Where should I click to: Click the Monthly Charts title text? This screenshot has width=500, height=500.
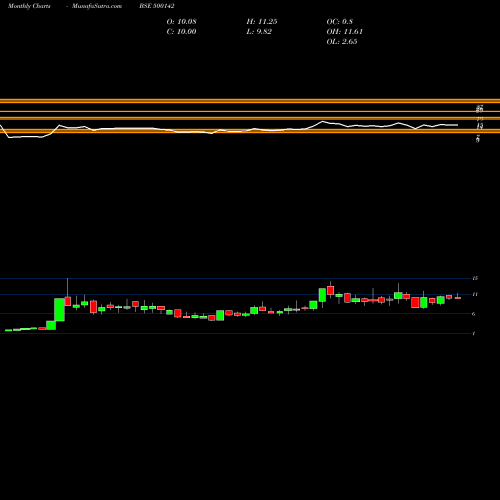tap(29, 6)
